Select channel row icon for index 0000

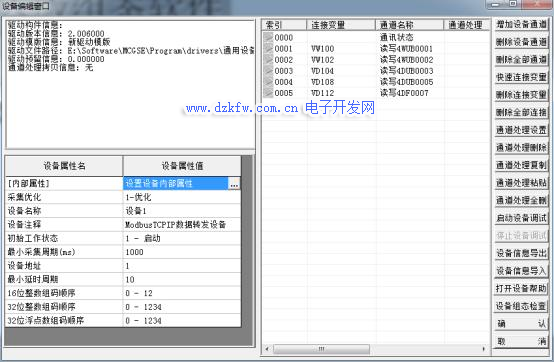click(x=268, y=37)
